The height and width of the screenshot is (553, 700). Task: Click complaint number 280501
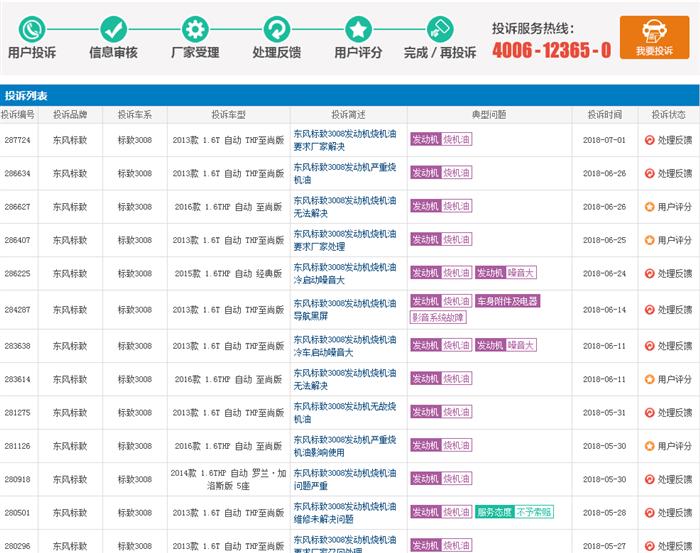click(x=17, y=513)
